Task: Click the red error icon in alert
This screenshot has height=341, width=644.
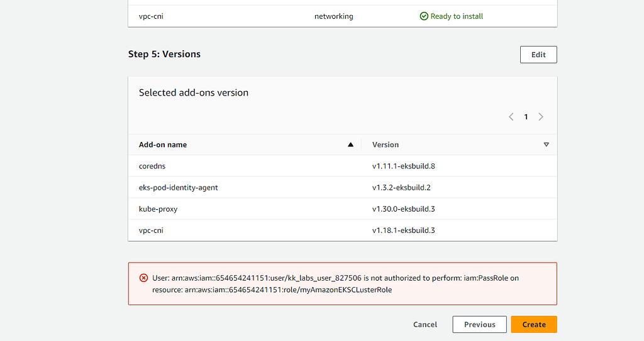Action: (x=143, y=278)
